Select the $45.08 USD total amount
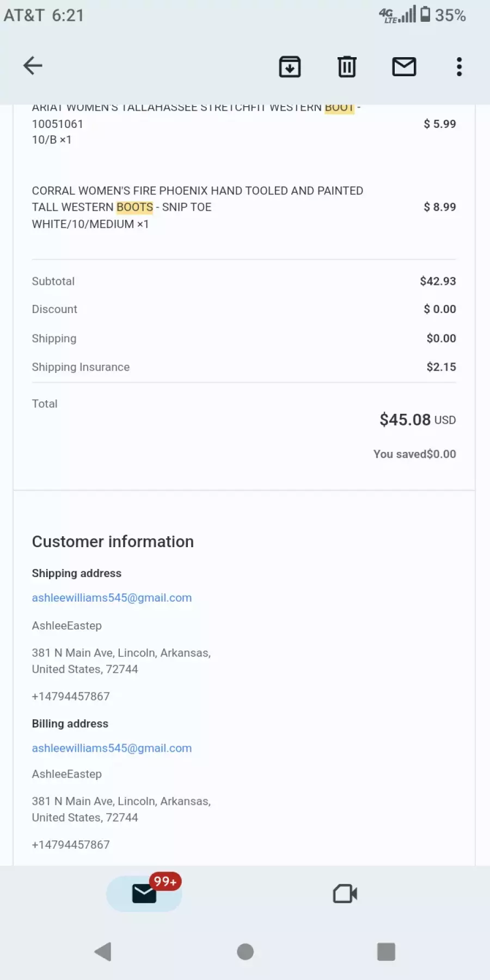 coord(418,420)
